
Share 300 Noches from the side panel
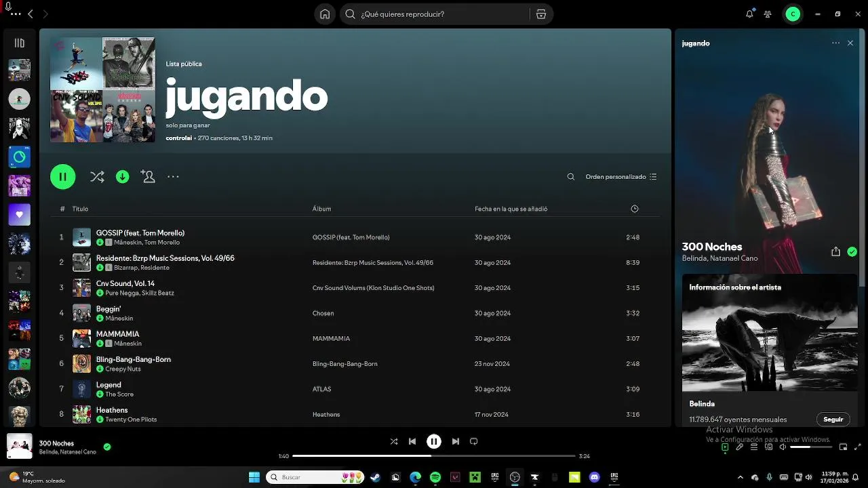pyautogui.click(x=835, y=251)
